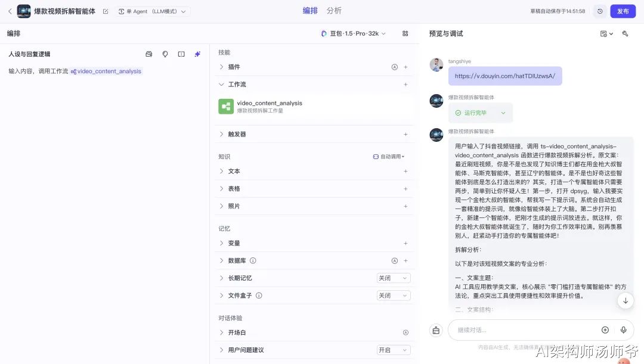The image size is (644, 364).
Task: Click the info icon next to 数据库
Action: pos(253,260)
